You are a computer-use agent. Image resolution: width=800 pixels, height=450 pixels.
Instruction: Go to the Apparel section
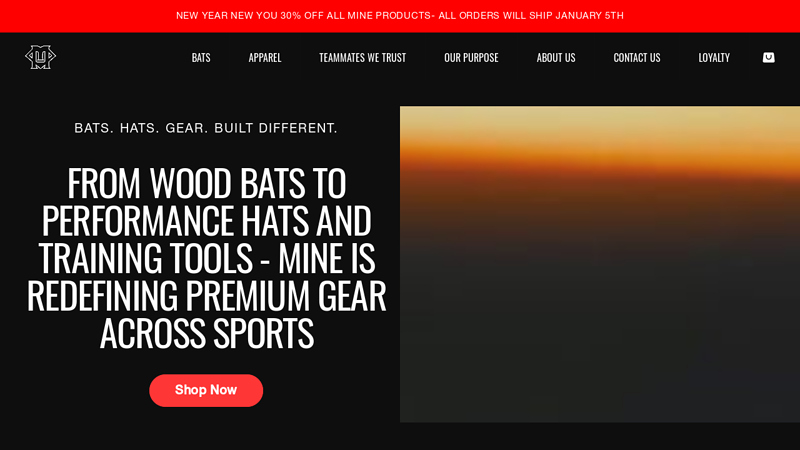pyautogui.click(x=265, y=58)
